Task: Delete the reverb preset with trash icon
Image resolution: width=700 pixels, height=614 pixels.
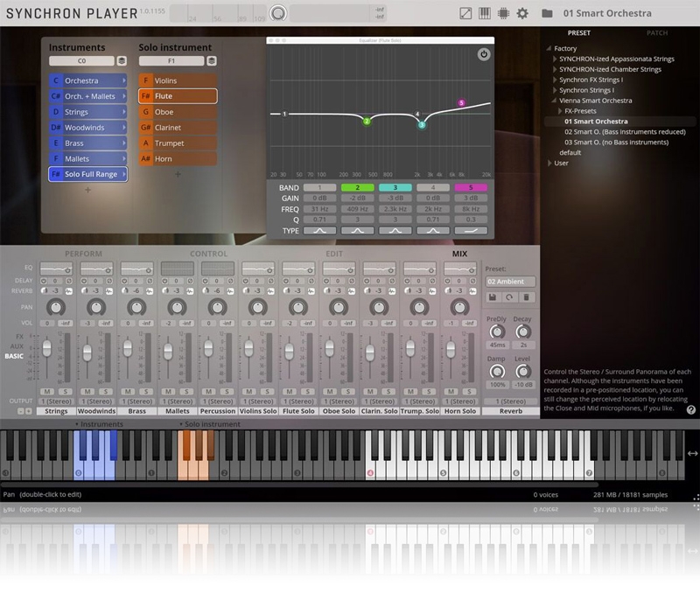Action: [527, 297]
